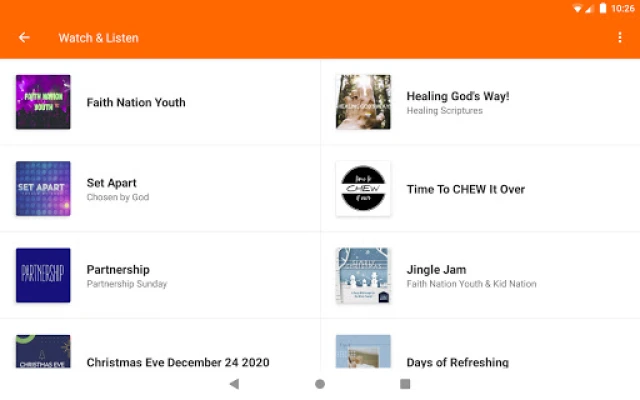The image size is (640, 400).
Task: Tap the battery icon in status bar
Action: coord(603,8)
